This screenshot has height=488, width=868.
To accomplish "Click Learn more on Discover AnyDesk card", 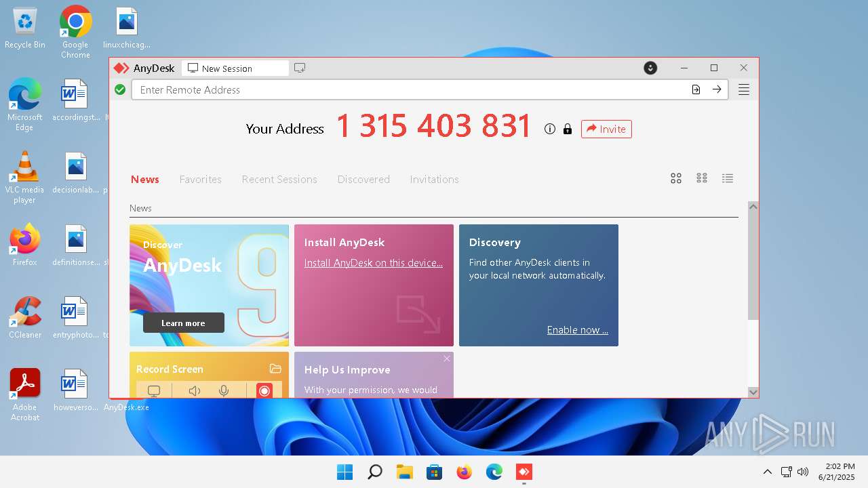I will tap(183, 323).
